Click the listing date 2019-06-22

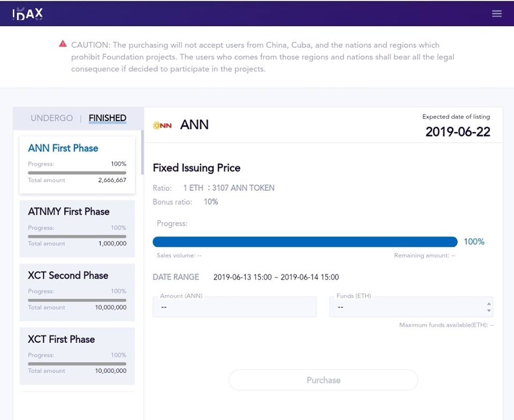pyautogui.click(x=458, y=132)
